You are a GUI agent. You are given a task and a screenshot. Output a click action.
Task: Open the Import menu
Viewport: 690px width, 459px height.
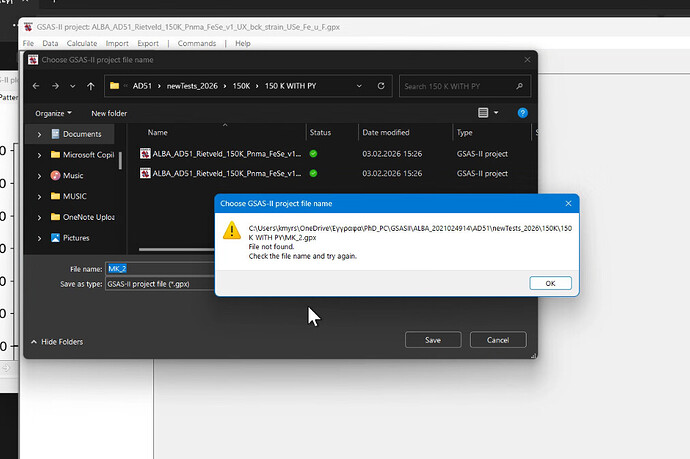pyautogui.click(x=116, y=44)
